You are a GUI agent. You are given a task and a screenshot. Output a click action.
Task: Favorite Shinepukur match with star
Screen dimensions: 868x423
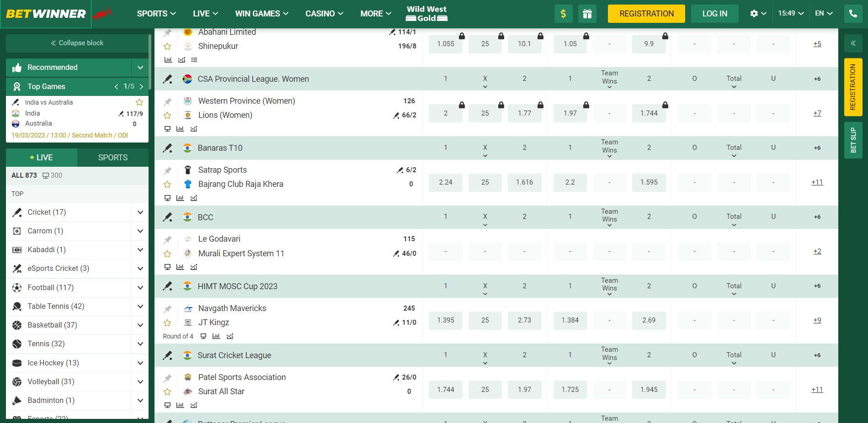tap(167, 47)
